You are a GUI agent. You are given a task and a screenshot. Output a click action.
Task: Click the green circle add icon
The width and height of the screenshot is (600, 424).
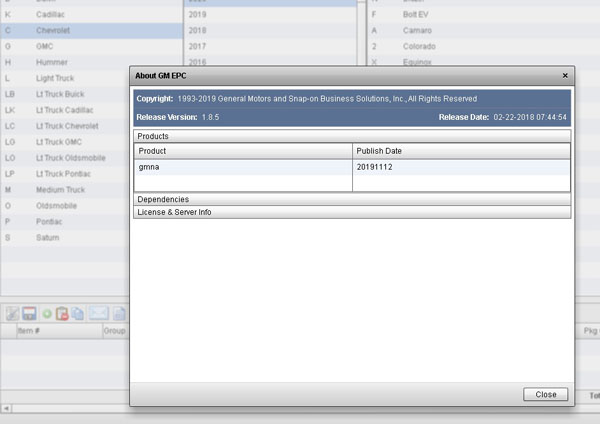tap(47, 314)
